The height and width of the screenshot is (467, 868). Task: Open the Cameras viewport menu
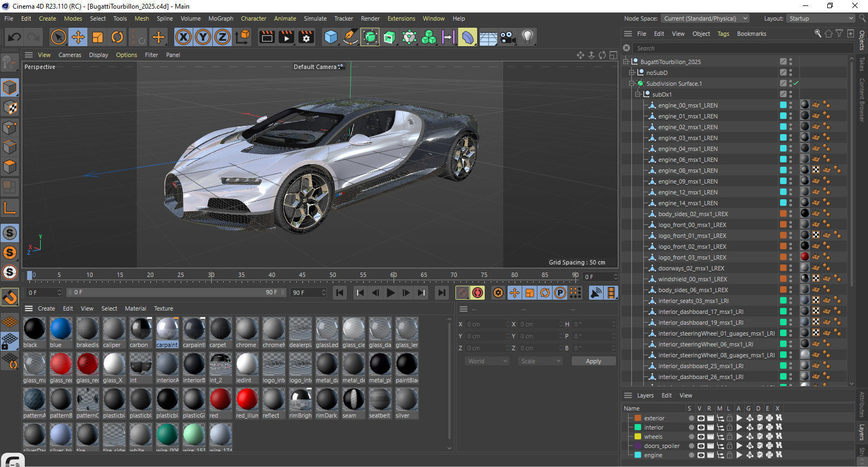click(69, 55)
